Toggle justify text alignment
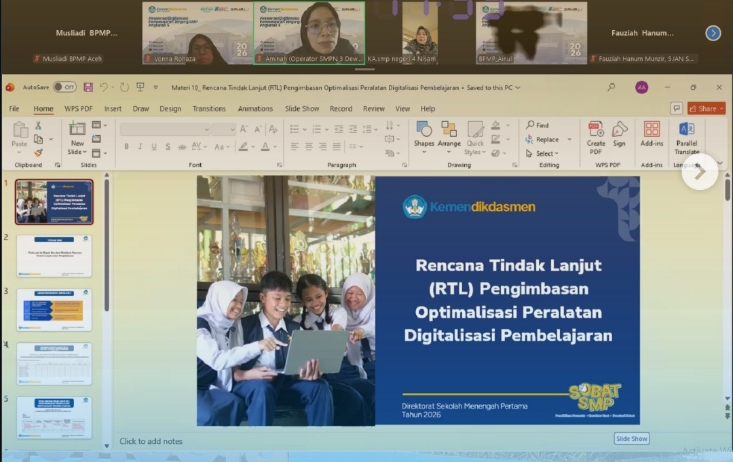The image size is (733, 462). 337,146
